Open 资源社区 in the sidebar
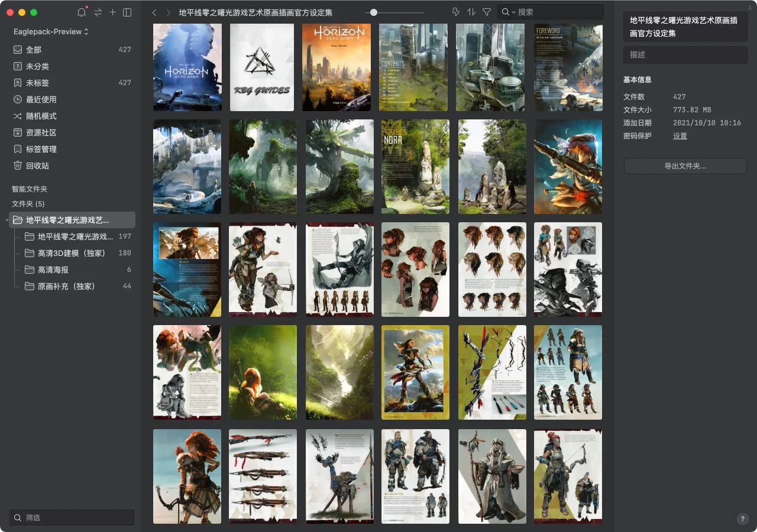This screenshot has height=532, width=757. pyautogui.click(x=72, y=132)
